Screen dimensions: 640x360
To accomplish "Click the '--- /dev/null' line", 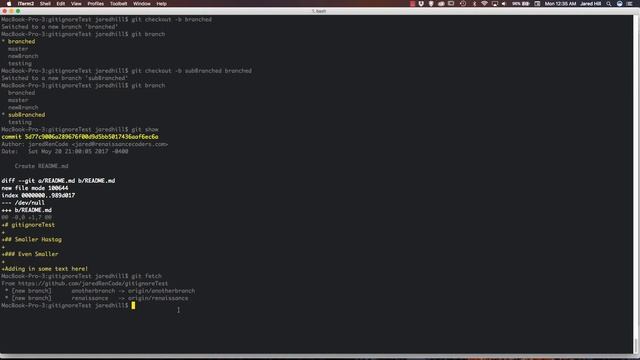I will (23, 202).
